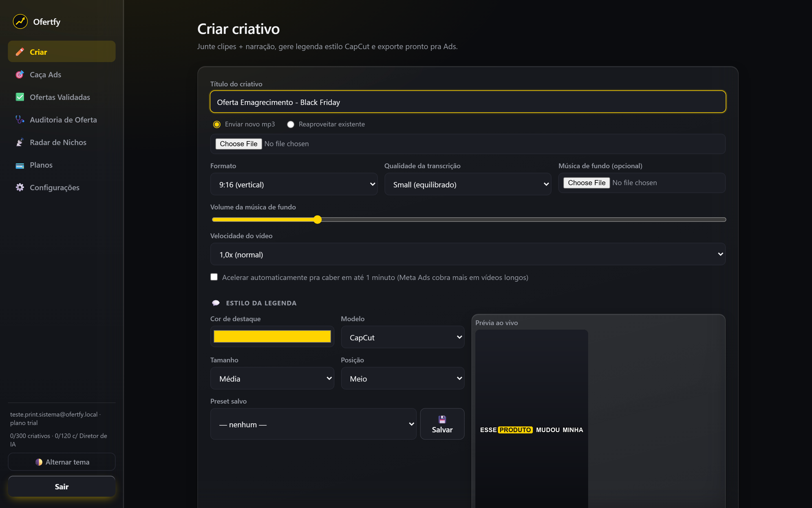
Task: Select the Enviar novo mp3 radio option
Action: coord(217,124)
